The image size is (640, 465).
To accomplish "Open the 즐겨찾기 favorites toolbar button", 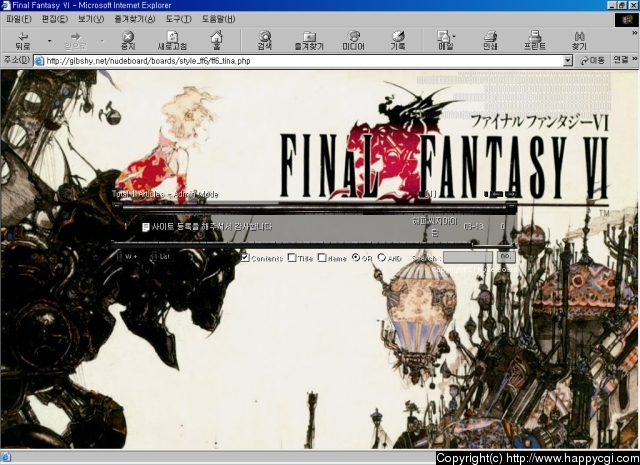I will click(x=309, y=41).
